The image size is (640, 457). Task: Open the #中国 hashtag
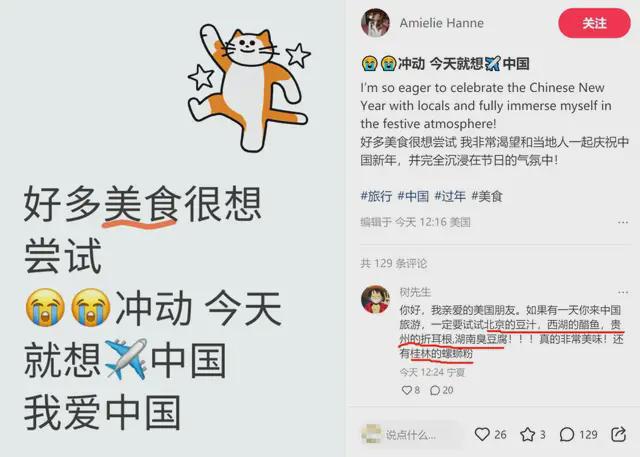(x=413, y=196)
